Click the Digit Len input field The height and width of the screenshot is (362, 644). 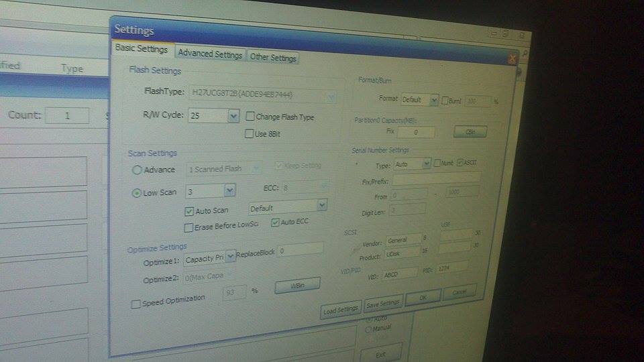(x=407, y=209)
